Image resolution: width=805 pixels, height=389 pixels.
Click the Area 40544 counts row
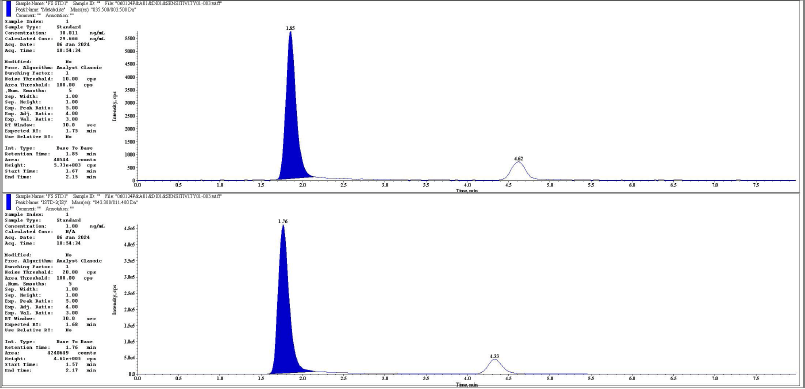[x=50, y=160]
